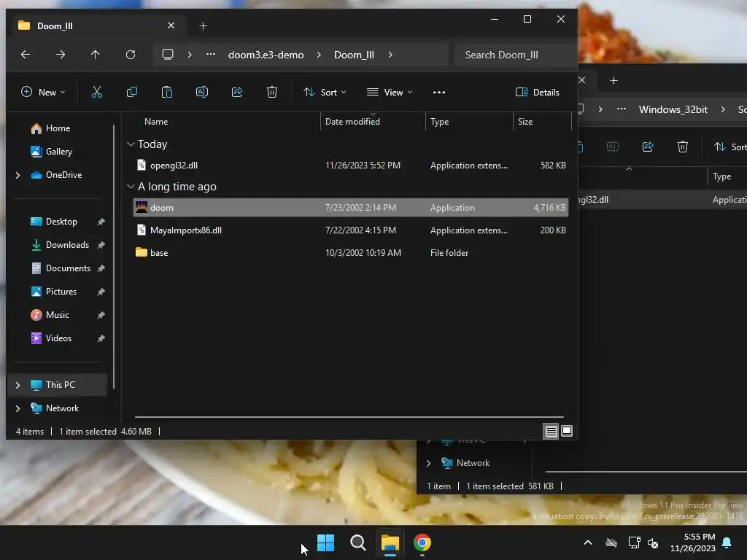Expand the chevron after Doom_III breadcrumb
The image size is (747, 560).
tap(390, 55)
